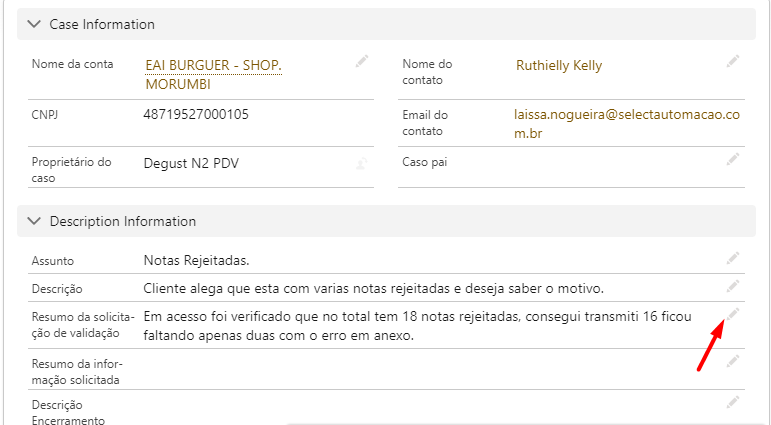The width and height of the screenshot is (771, 425).
Task: Click the 'Notas Rejeitadas.' subject text
Action: point(196,261)
